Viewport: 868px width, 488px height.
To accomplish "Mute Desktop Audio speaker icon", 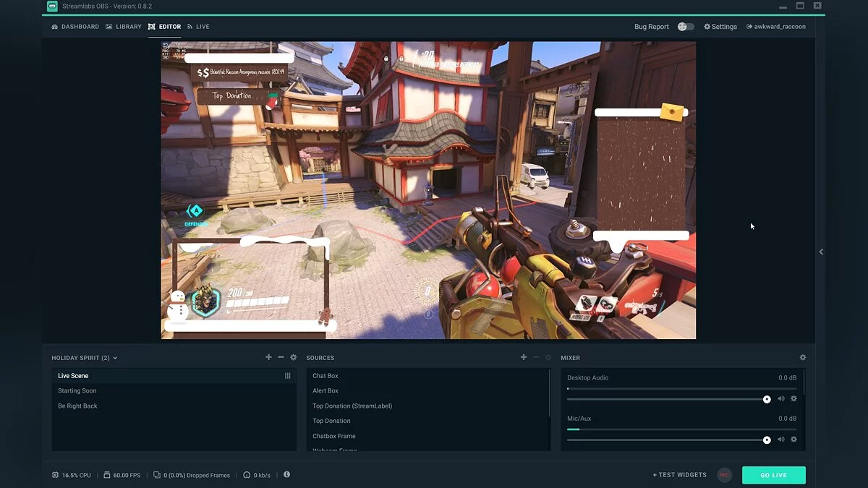I will (x=781, y=399).
